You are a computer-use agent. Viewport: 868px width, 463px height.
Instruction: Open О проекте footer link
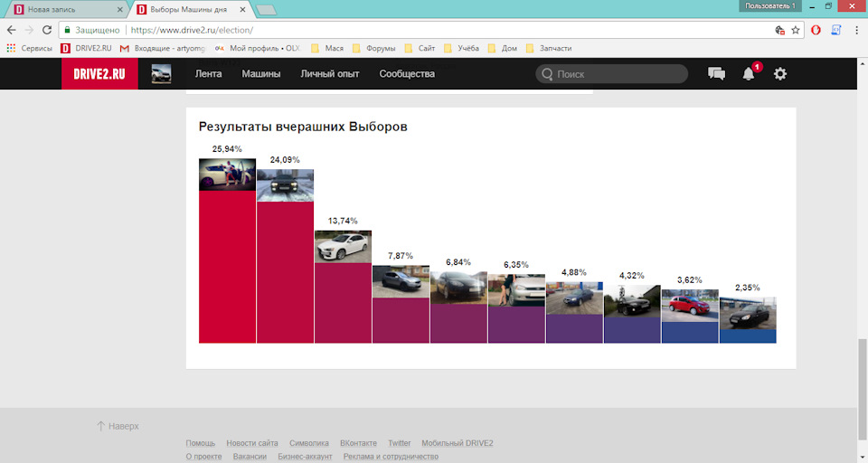click(203, 457)
